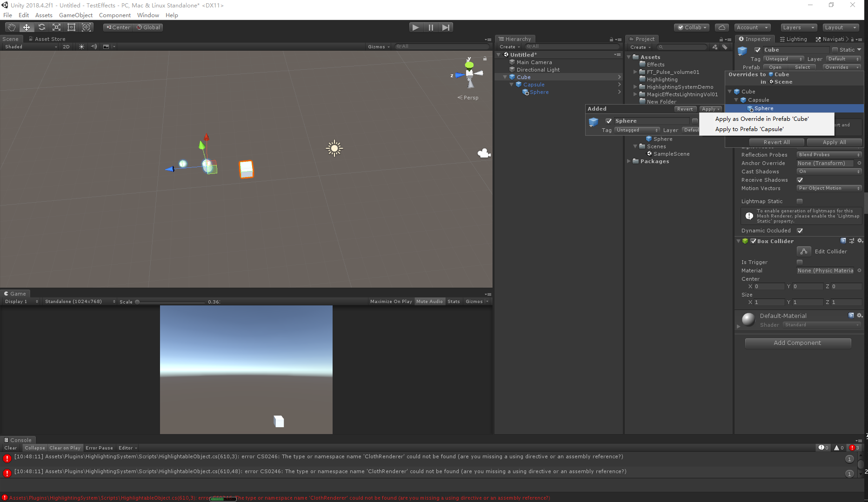The height and width of the screenshot is (502, 868).
Task: Select the Scale tool
Action: (56, 27)
